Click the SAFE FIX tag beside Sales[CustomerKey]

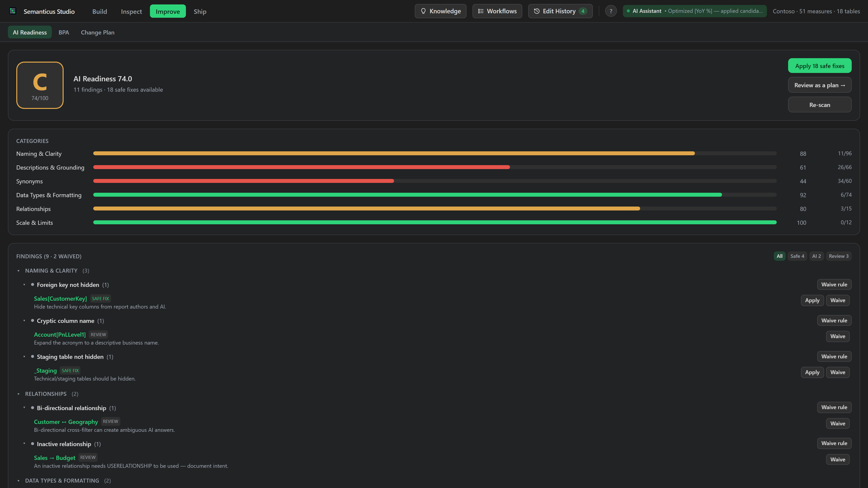coord(100,299)
